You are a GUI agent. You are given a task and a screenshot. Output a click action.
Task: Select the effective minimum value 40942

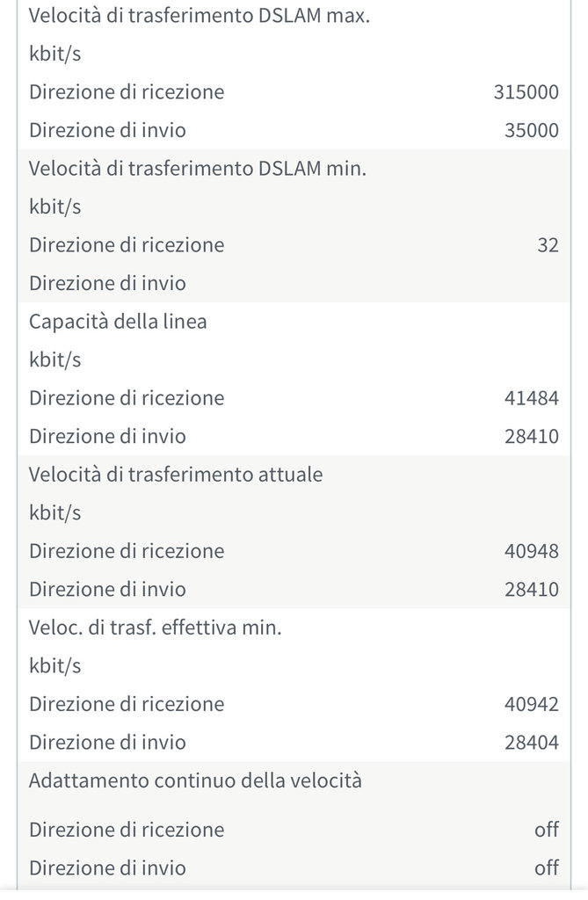pos(532,704)
